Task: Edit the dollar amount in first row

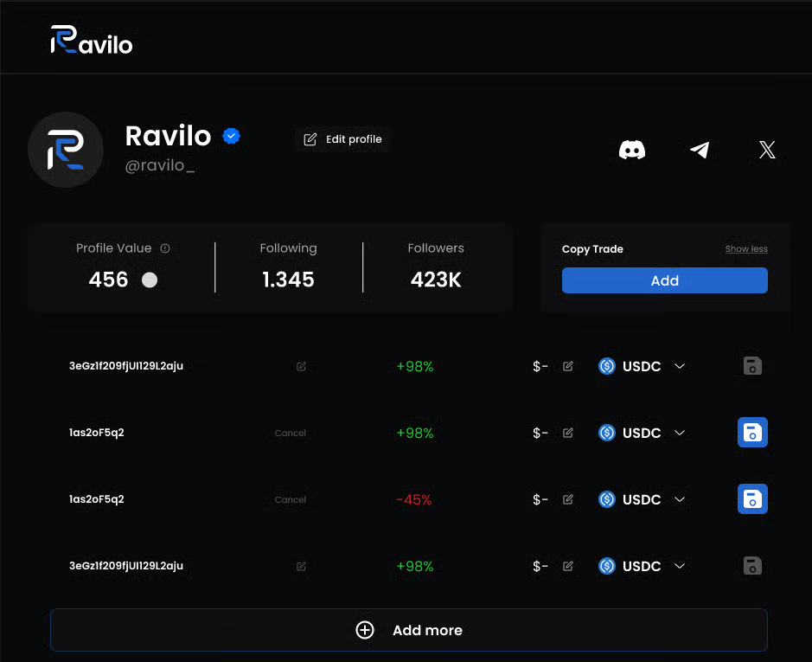Action: (568, 366)
